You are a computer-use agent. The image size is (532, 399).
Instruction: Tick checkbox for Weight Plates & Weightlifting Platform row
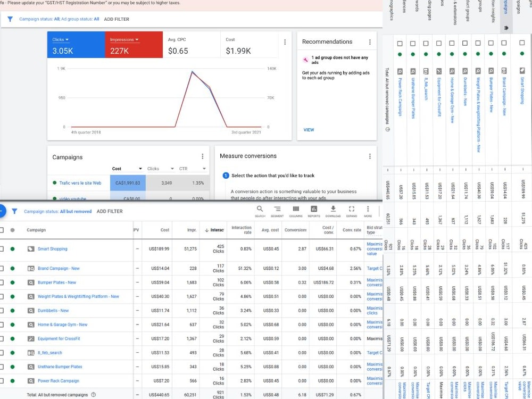tap(2, 296)
